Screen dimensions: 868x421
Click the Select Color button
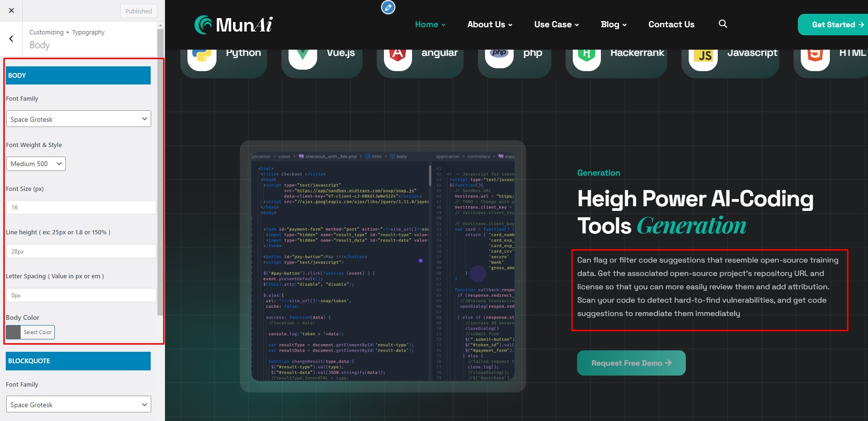(x=38, y=332)
